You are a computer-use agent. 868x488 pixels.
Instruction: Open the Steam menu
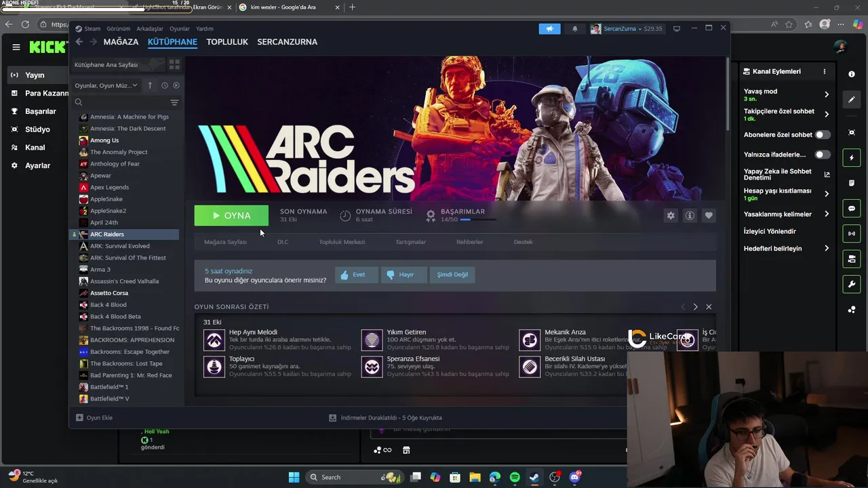click(88, 28)
